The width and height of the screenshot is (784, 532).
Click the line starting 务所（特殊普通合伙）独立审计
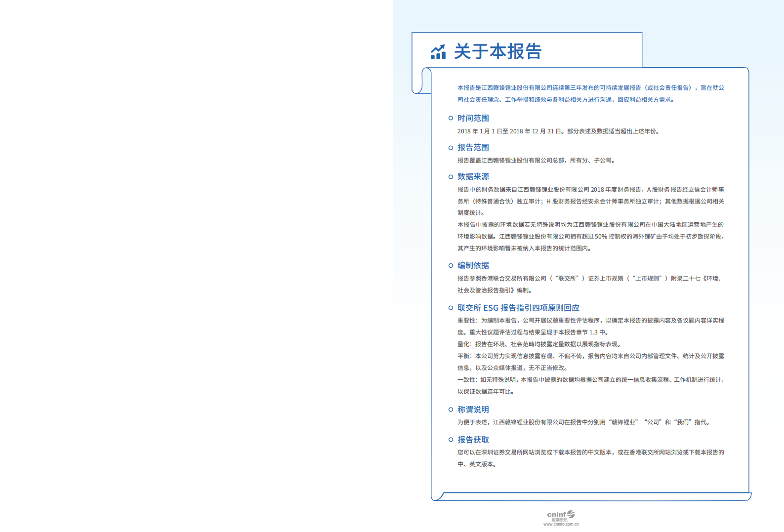pos(591,202)
